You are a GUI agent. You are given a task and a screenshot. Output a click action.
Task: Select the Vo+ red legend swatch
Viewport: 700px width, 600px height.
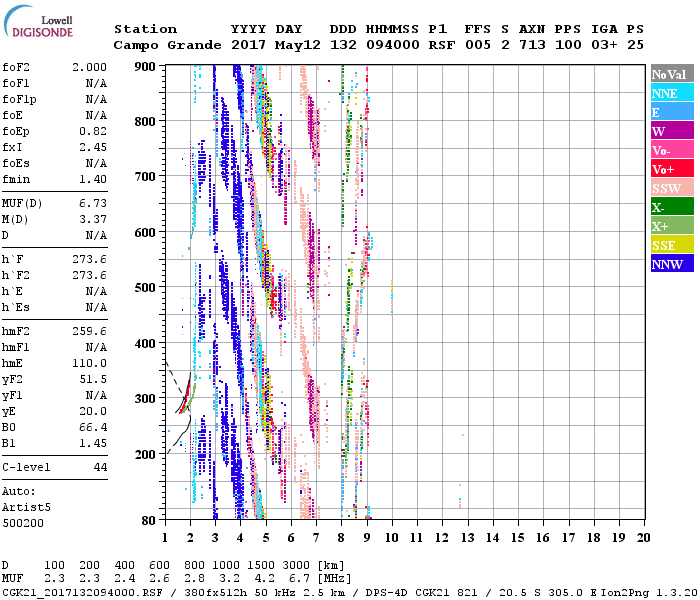click(x=672, y=169)
